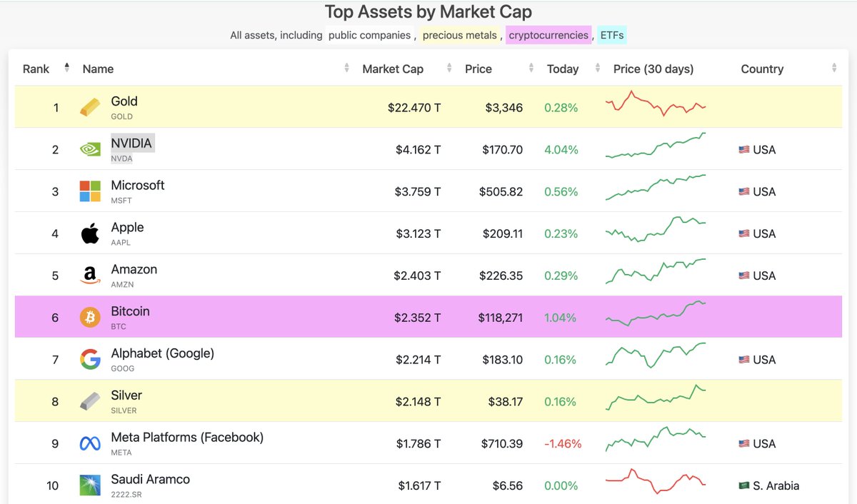Click the Saudi Arabia flag icon
Image resolution: width=857 pixels, height=504 pixels.
pyautogui.click(x=744, y=485)
